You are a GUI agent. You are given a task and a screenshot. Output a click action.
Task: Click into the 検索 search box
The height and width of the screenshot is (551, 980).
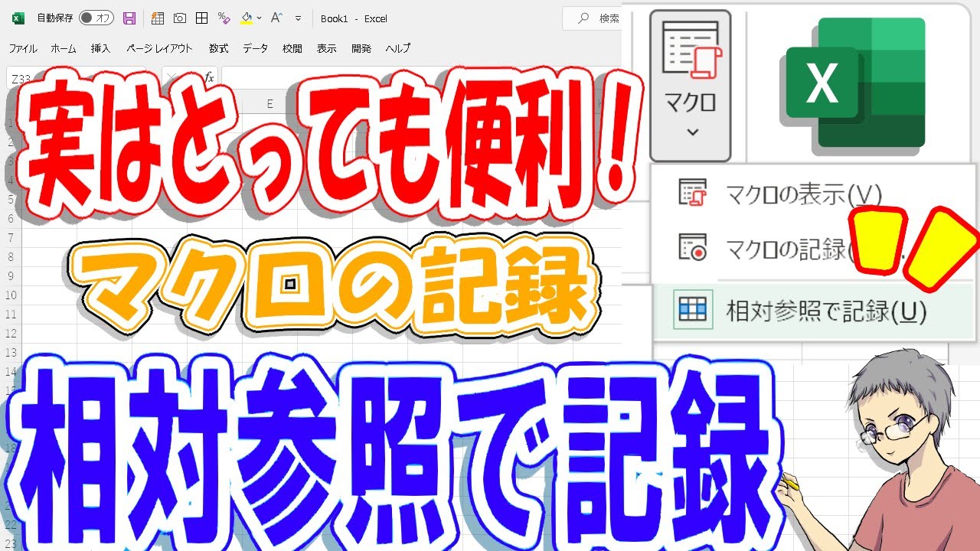[592, 18]
